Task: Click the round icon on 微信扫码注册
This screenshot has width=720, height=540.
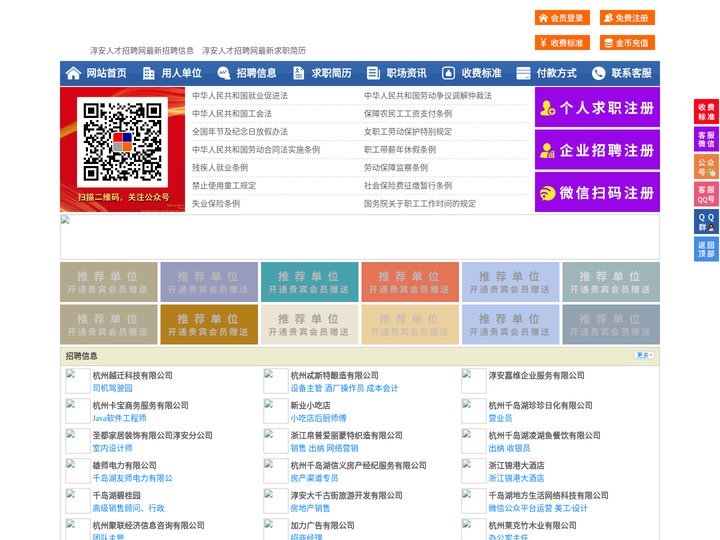Action: 547,193
